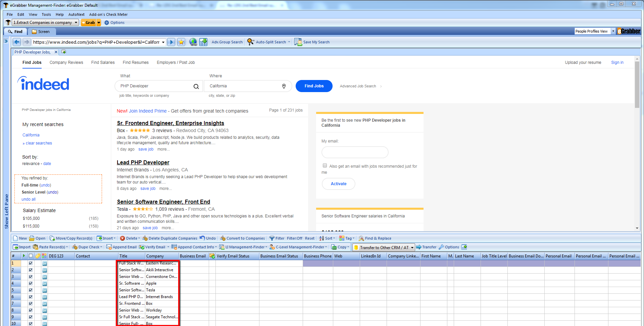Viewport: 644px width, 326px height.
Task: Open the URL address history dropdown
Action: click(163, 42)
